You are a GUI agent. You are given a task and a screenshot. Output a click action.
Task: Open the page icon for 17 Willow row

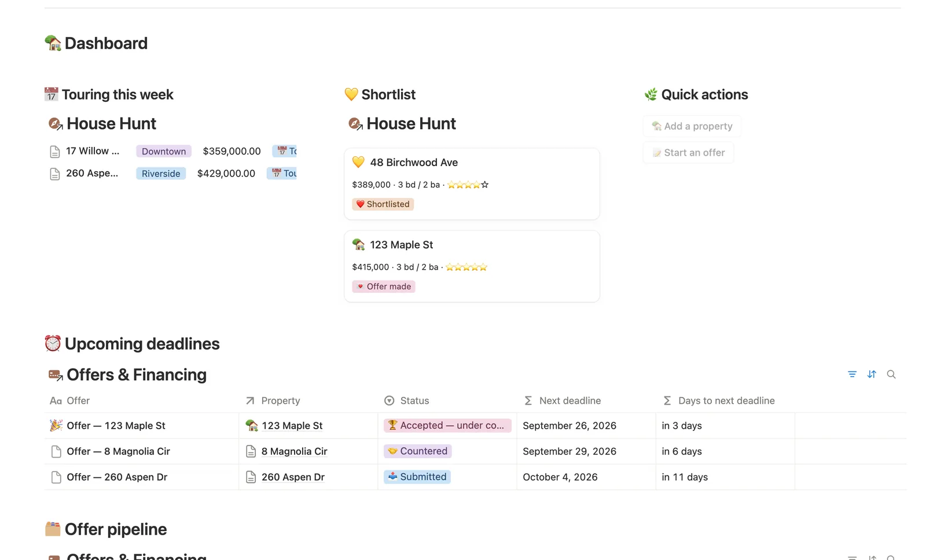pos(55,152)
